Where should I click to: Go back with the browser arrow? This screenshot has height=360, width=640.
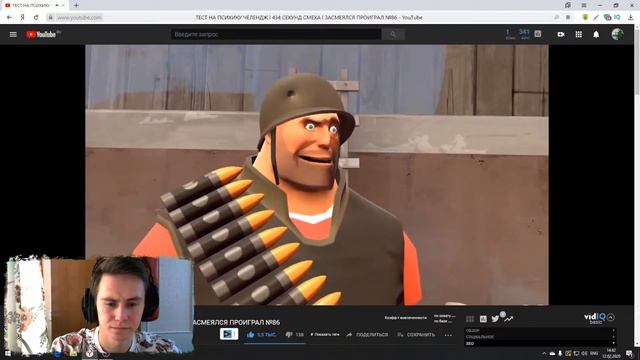coord(9,18)
